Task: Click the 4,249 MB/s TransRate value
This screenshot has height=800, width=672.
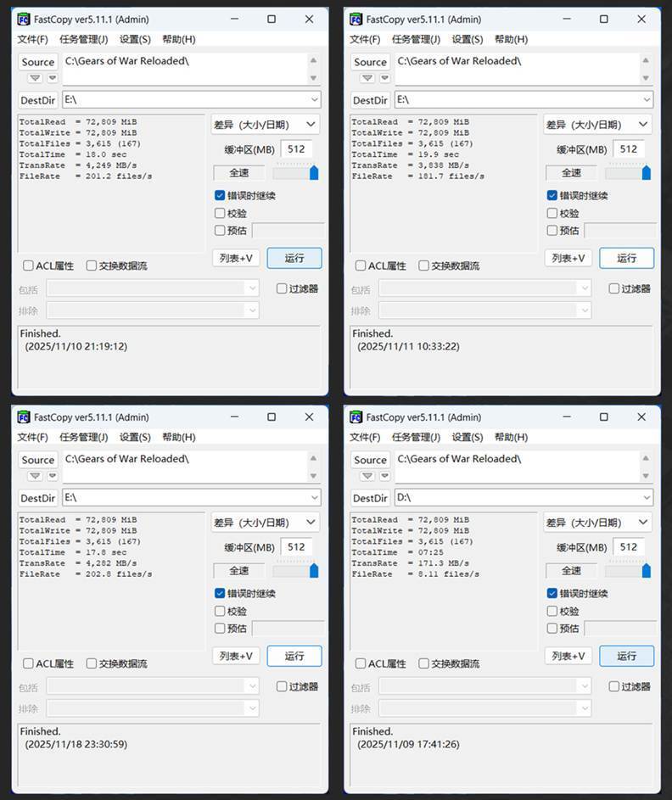Action: pyautogui.click(x=111, y=165)
